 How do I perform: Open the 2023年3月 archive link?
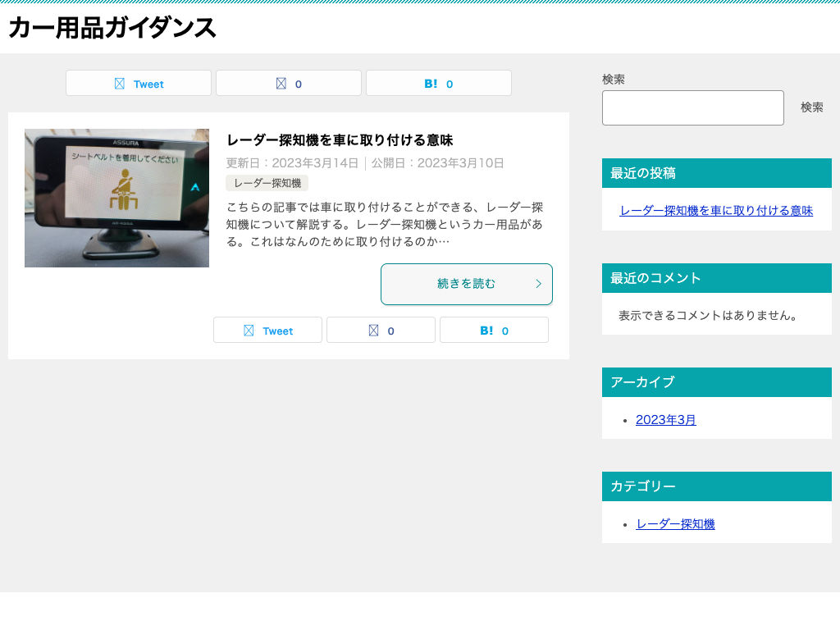coord(665,419)
